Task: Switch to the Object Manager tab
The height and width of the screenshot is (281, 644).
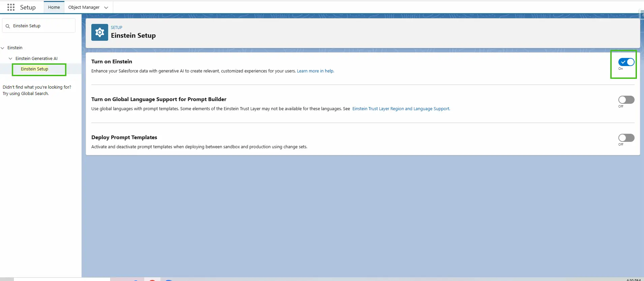Action: click(x=84, y=7)
